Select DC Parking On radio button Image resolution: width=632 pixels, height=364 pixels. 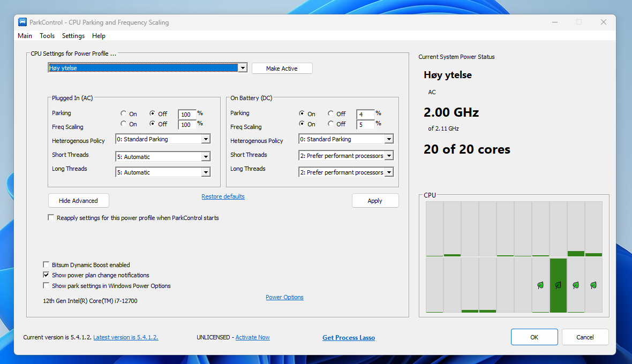[302, 113]
